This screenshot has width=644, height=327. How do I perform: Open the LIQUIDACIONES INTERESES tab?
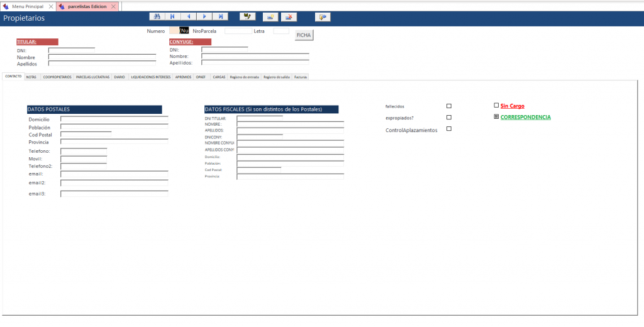click(x=150, y=77)
